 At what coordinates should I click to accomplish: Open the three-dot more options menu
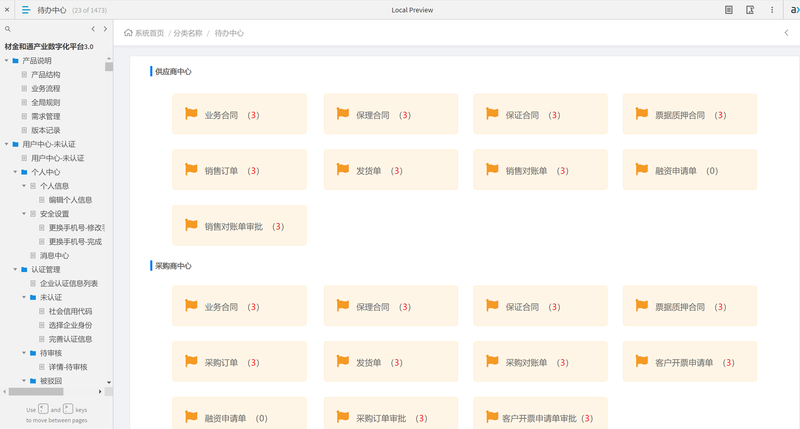click(x=772, y=10)
